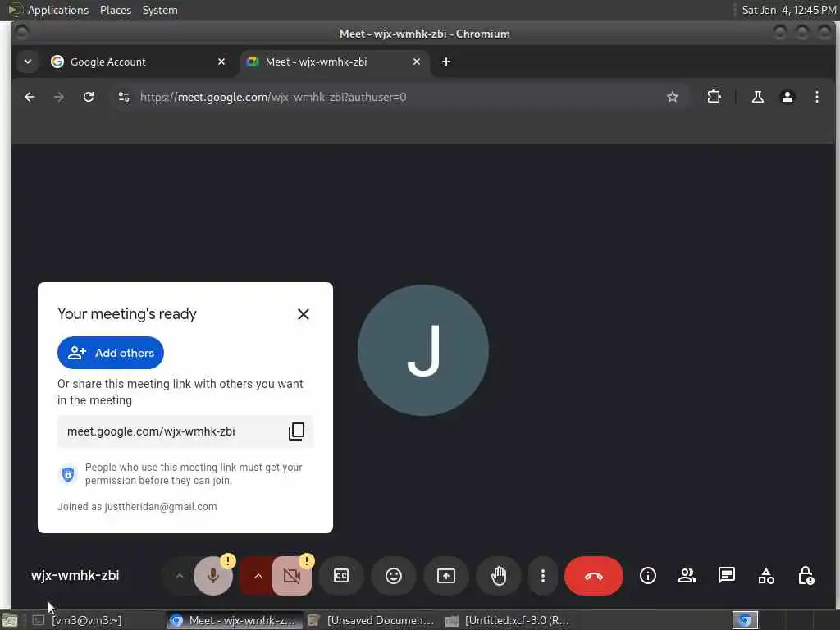The image size is (840, 630).
Task: Go back with the browser back arrow
Action: (30, 97)
